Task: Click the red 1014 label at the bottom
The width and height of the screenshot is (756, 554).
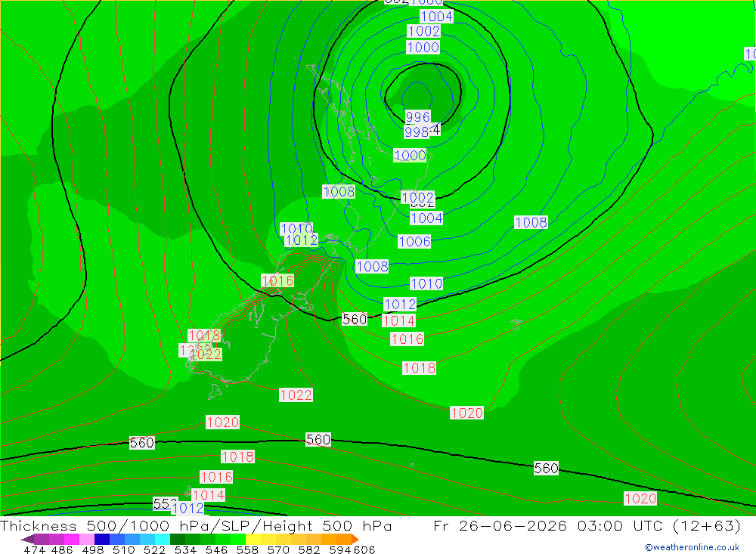Action: click(209, 495)
